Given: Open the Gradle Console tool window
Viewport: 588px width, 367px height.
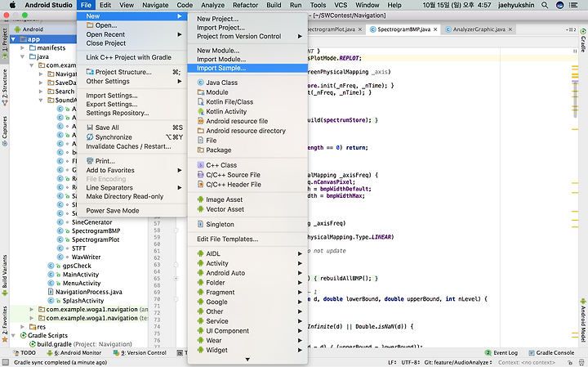Looking at the screenshot, I should tap(551, 353).
